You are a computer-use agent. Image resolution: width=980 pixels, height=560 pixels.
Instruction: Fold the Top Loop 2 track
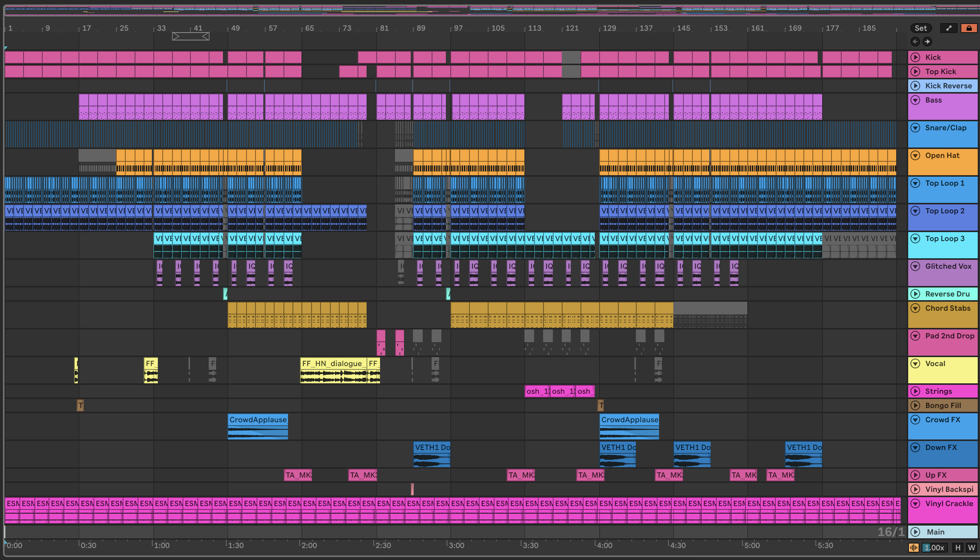point(915,211)
